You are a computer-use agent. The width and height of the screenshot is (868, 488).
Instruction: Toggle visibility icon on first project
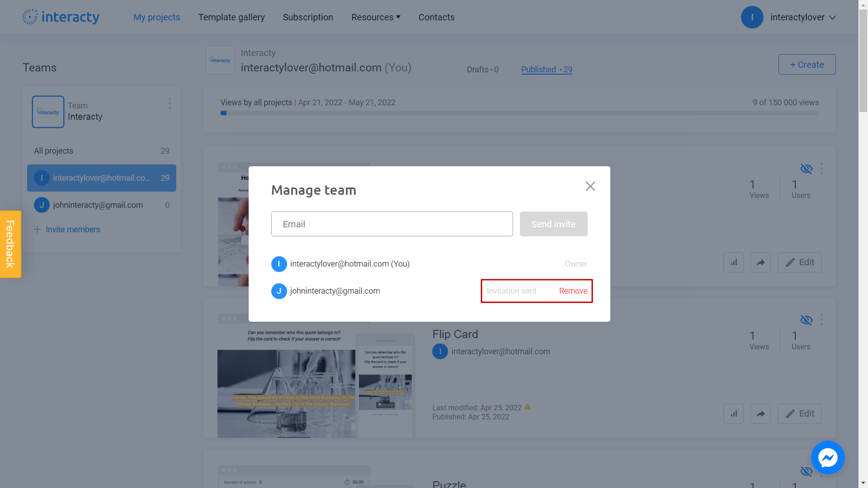point(806,169)
